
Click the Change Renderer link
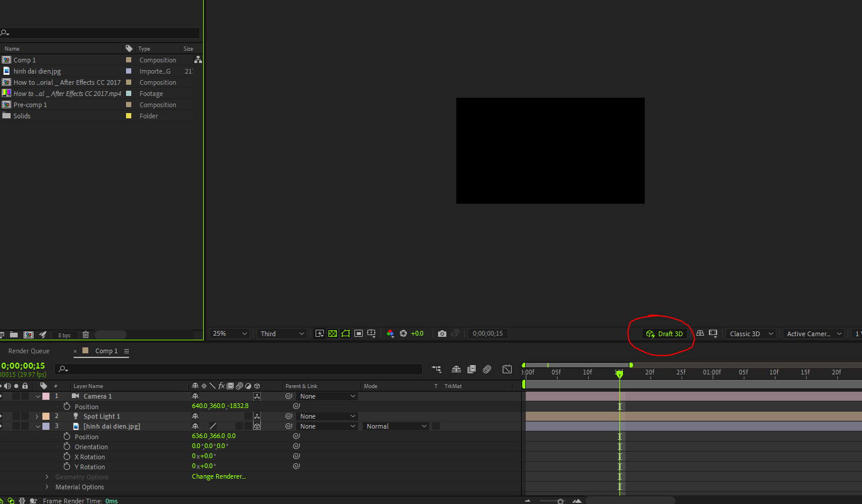[x=218, y=476]
